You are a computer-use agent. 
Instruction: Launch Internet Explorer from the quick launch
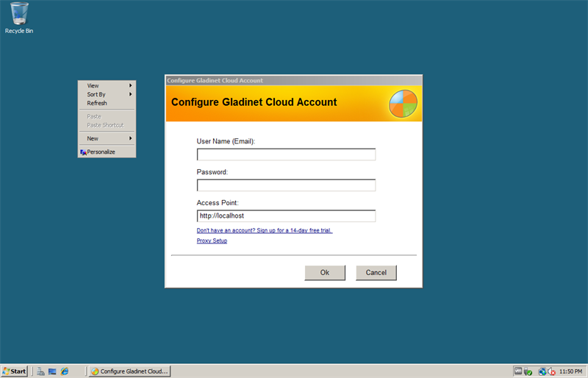[x=65, y=371]
